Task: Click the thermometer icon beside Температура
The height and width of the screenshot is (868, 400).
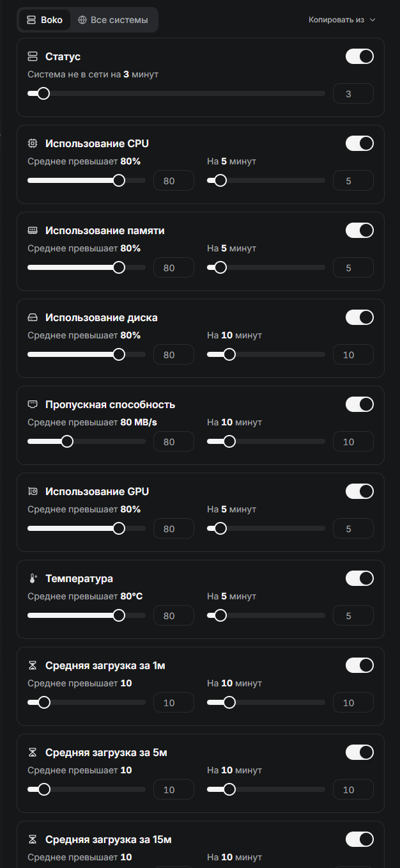Action: point(33,578)
